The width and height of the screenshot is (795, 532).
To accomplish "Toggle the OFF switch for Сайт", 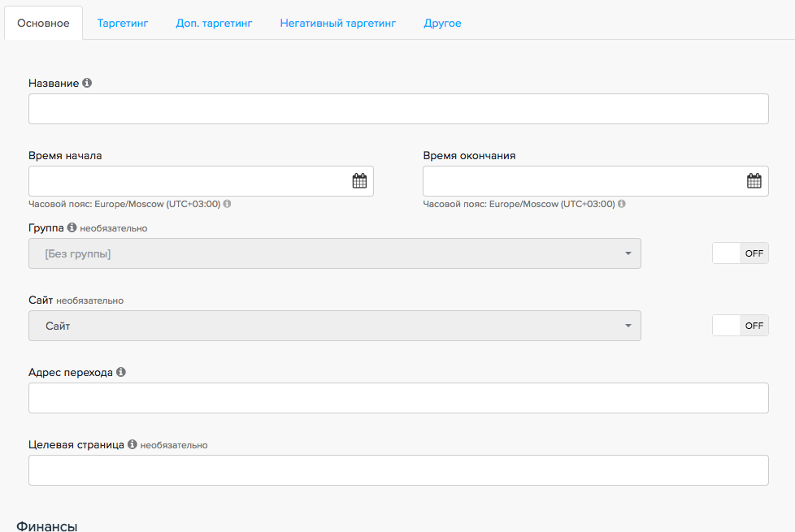I will (x=740, y=326).
